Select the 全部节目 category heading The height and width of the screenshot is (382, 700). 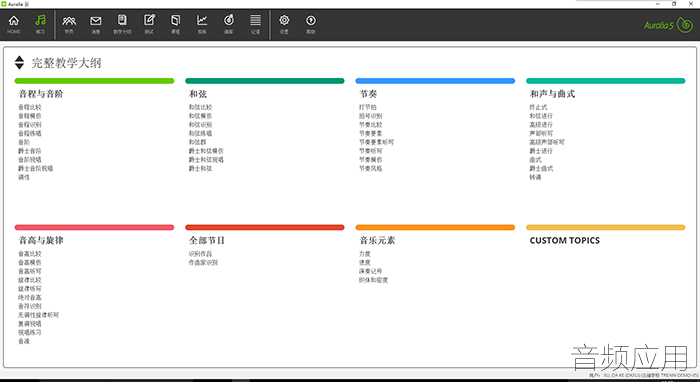[207, 240]
